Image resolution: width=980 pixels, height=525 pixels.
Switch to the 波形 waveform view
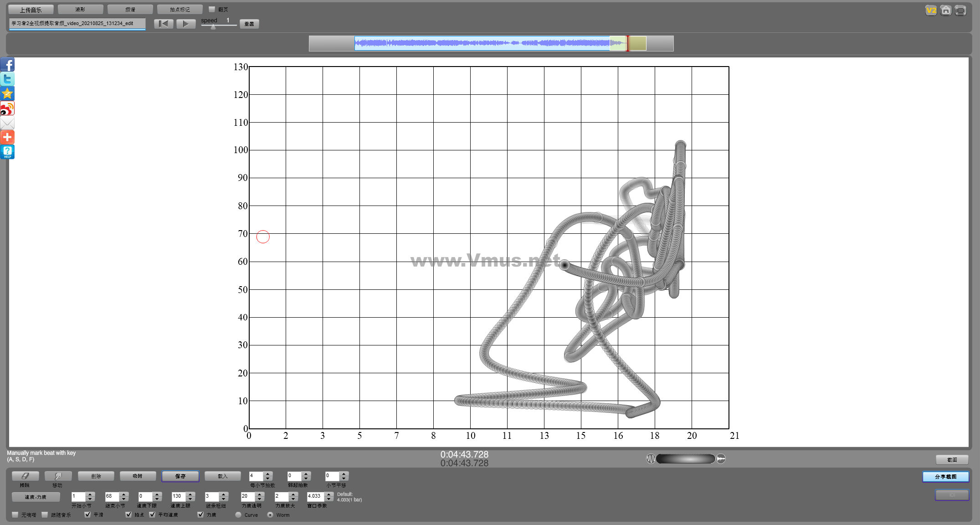point(80,9)
